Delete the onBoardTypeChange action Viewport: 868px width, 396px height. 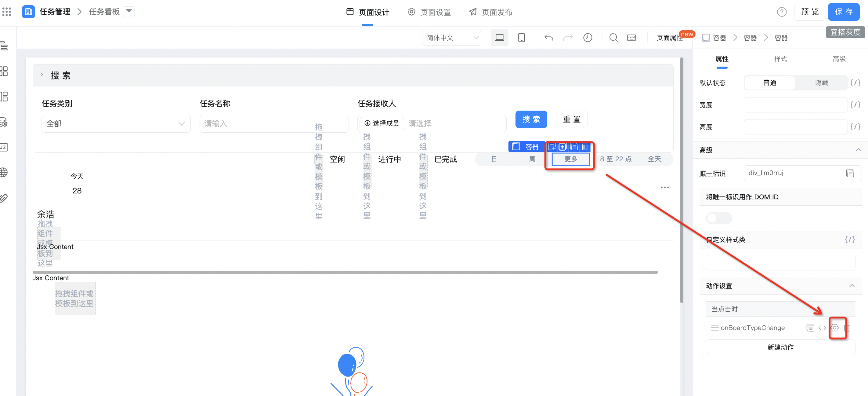tap(847, 328)
